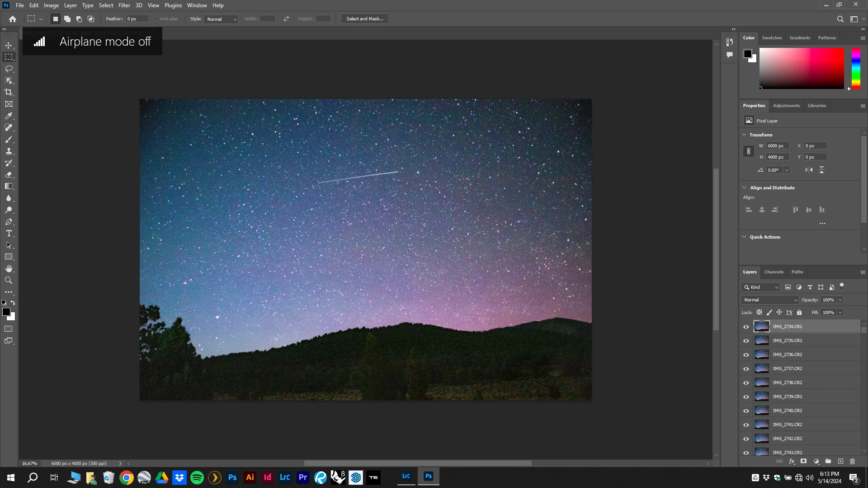The width and height of the screenshot is (868, 488).
Task: Select the Horizontal Type tool
Action: click(x=9, y=234)
